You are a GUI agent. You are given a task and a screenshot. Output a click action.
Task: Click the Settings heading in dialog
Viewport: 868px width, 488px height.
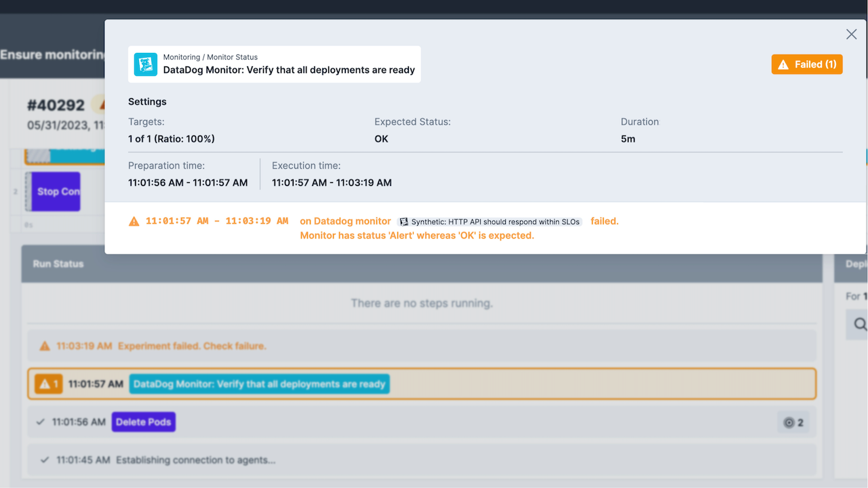147,102
